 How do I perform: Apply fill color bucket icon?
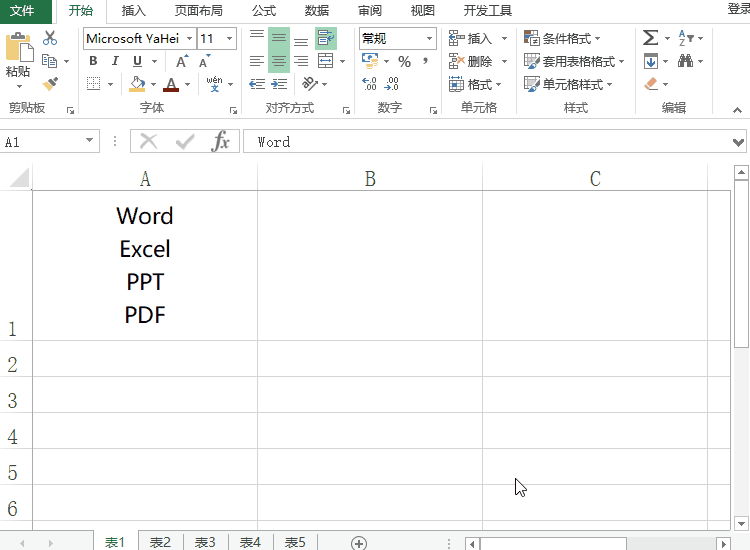(x=137, y=84)
